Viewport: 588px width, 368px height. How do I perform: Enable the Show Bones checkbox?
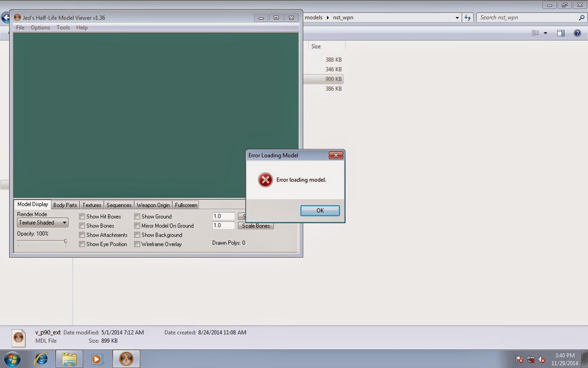pos(82,226)
